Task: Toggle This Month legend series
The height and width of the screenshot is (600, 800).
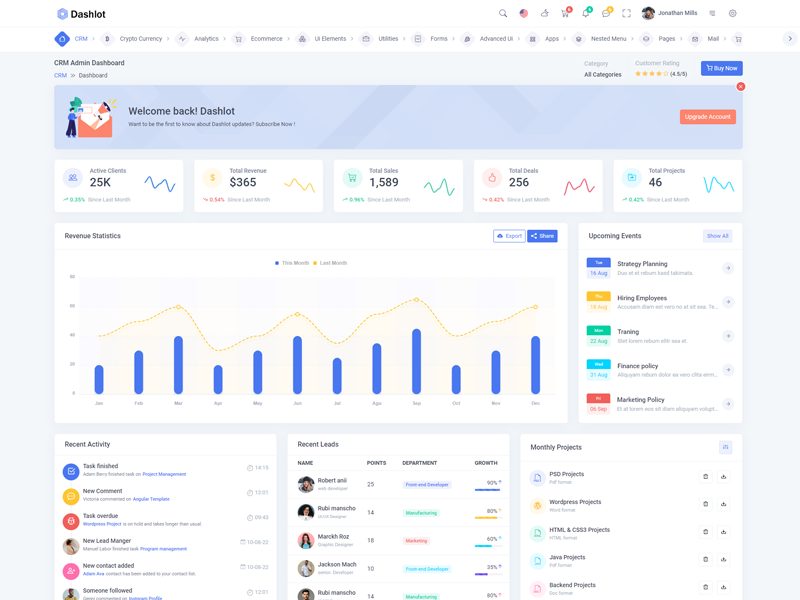Action: 292,263
